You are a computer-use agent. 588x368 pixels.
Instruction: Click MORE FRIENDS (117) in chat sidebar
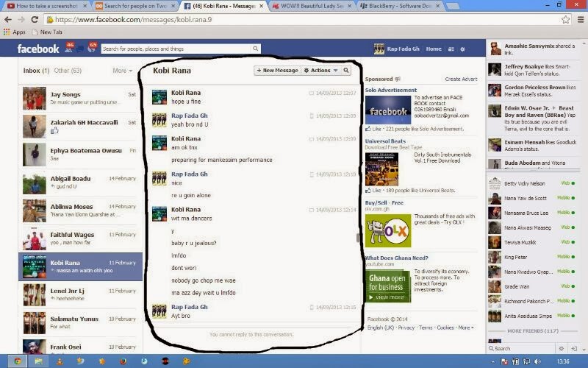point(532,330)
